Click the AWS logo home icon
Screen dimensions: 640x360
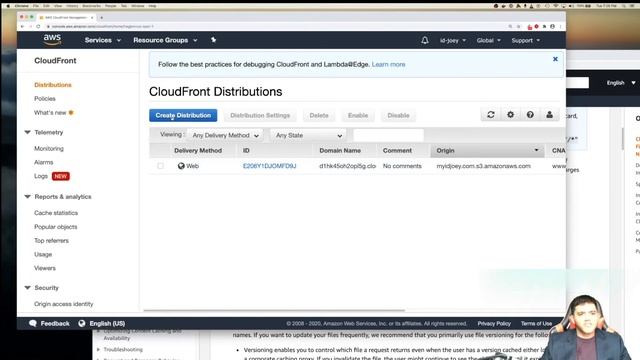tap(52, 40)
